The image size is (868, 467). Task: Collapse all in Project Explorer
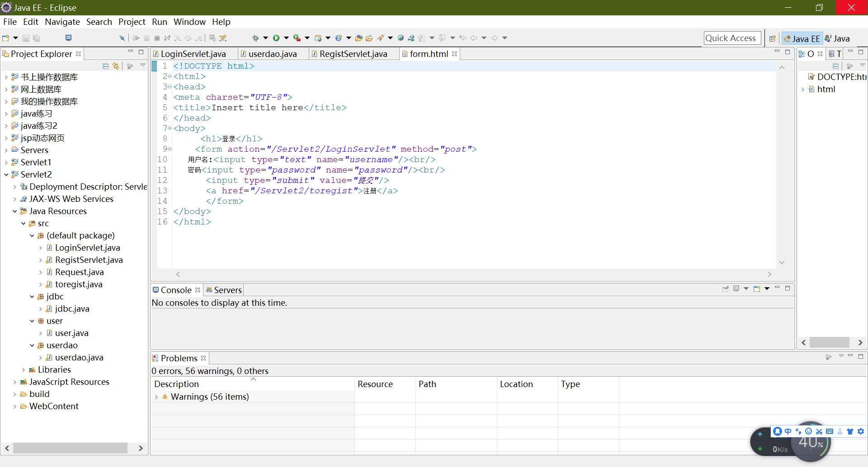tap(105, 66)
